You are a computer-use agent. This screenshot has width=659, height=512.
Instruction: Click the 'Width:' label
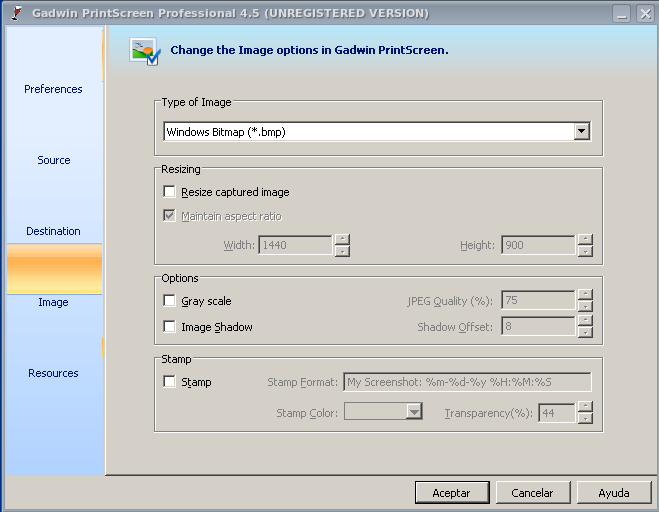(239, 245)
